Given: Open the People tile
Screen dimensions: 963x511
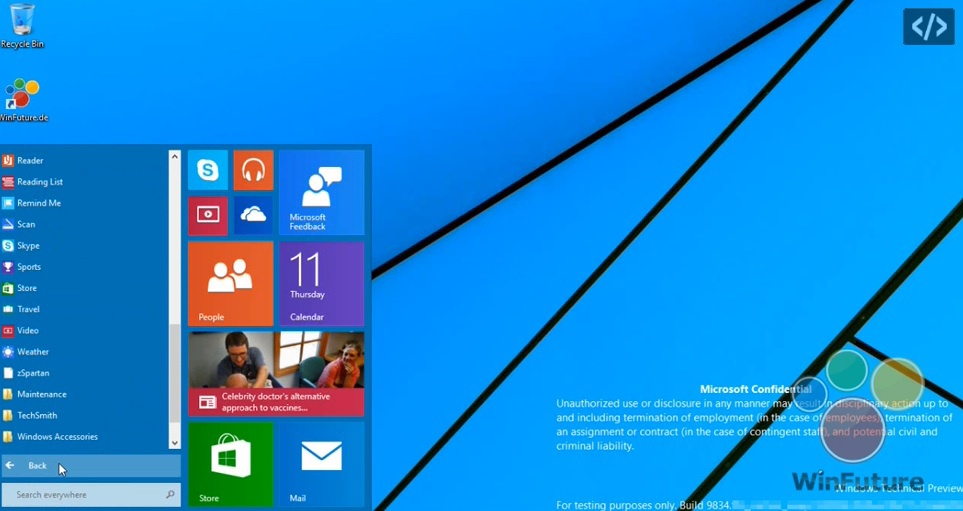Looking at the screenshot, I should (230, 283).
